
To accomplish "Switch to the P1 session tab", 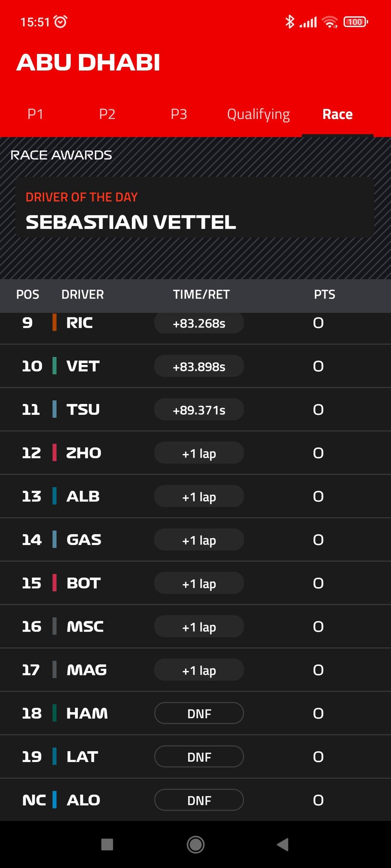I will click(x=35, y=114).
